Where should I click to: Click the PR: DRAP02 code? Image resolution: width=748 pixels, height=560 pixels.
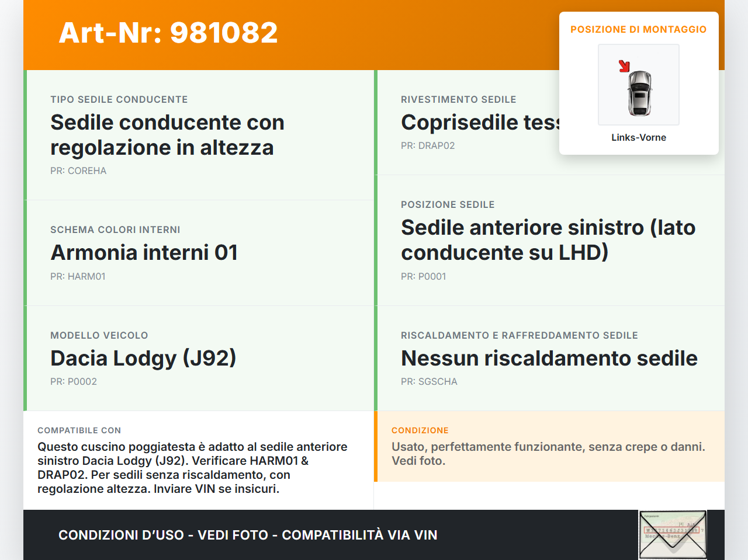pyautogui.click(x=427, y=145)
